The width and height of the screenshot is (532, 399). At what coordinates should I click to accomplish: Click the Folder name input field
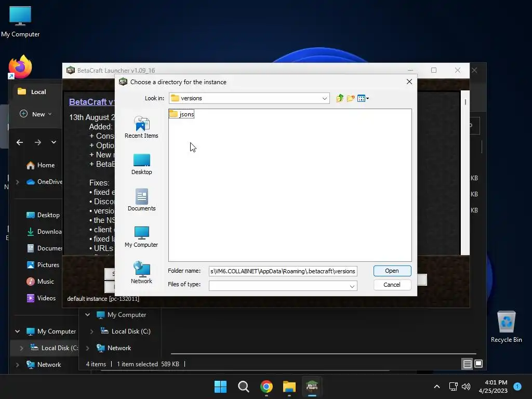point(283,271)
